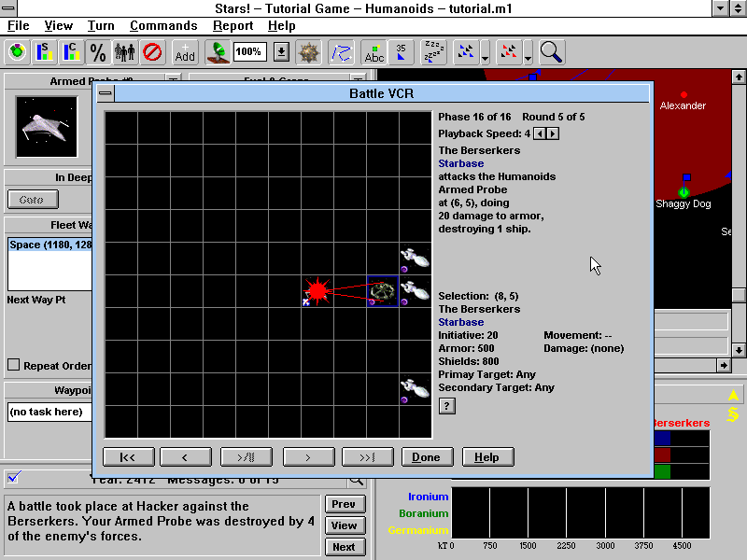Image resolution: width=747 pixels, height=560 pixels.
Task: Enable the Repeat Orders checkbox
Action: click(13, 365)
